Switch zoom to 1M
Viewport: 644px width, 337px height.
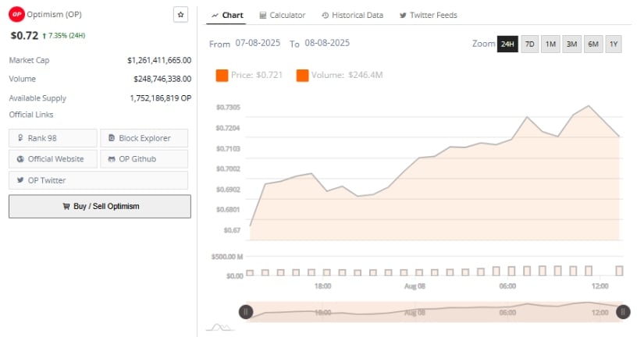pos(550,44)
